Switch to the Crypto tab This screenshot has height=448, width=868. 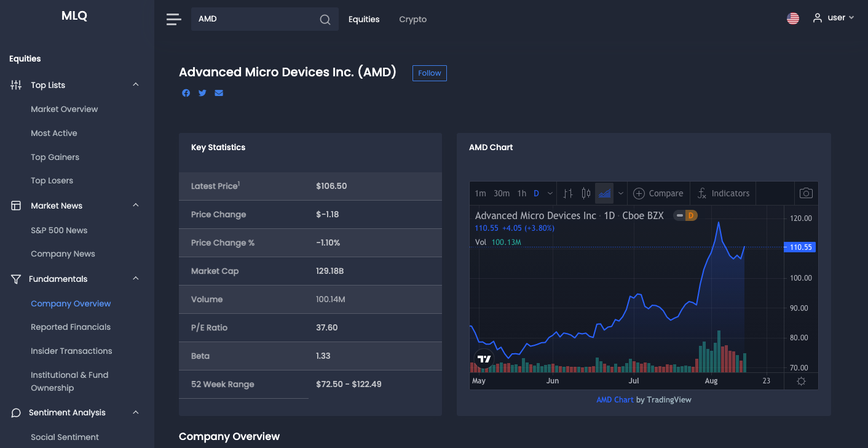point(413,19)
